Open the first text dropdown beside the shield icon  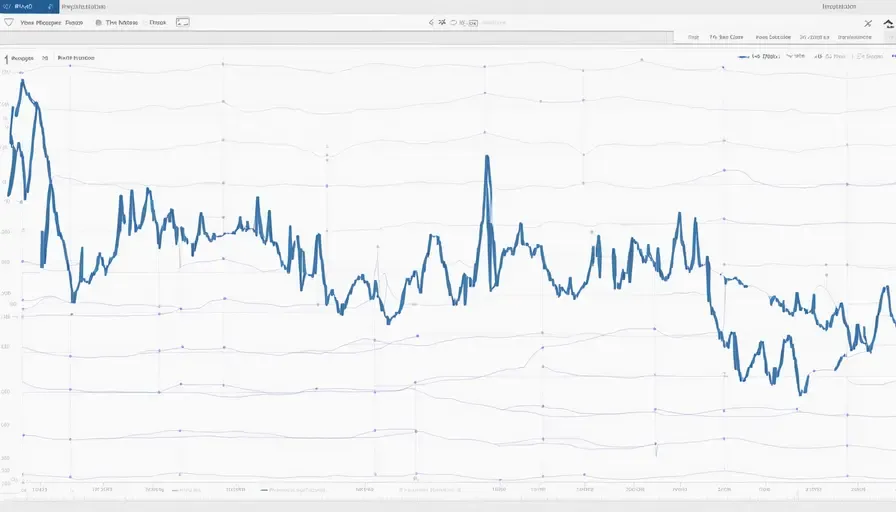pos(51,22)
